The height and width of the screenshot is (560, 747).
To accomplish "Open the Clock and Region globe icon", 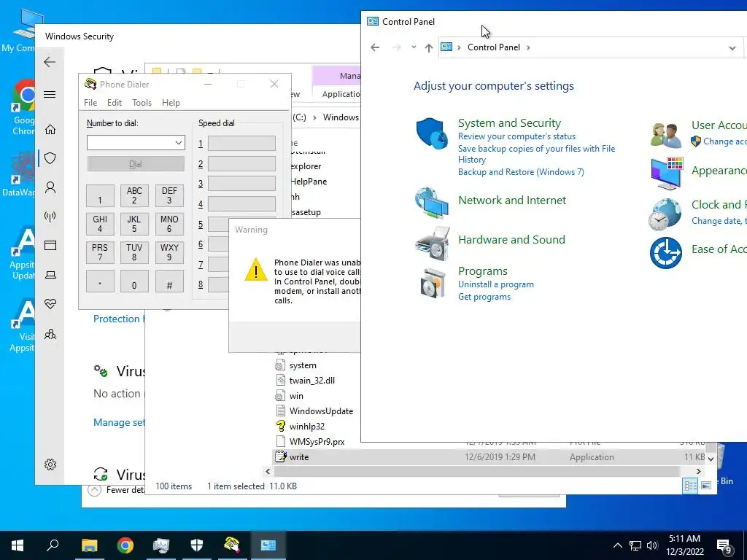I will pyautogui.click(x=665, y=214).
